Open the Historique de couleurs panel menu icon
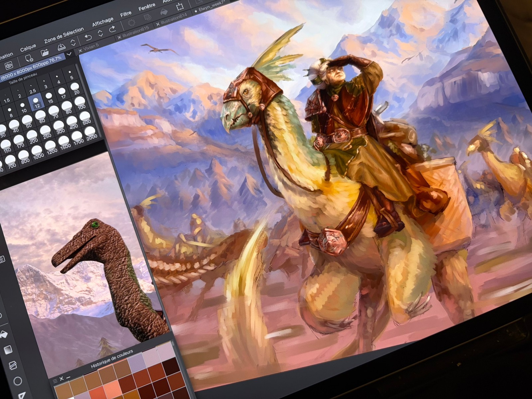Screen dimensions: 532x399 (x=55, y=381)
